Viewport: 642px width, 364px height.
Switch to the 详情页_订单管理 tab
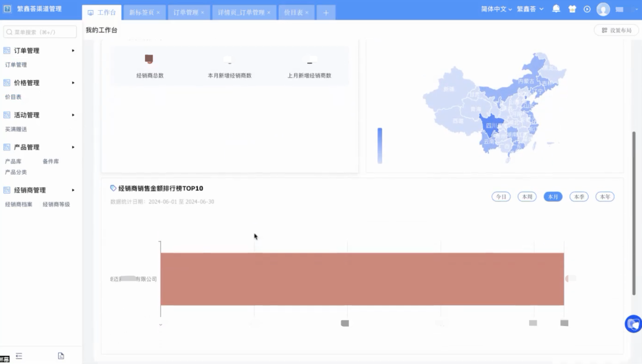point(241,12)
